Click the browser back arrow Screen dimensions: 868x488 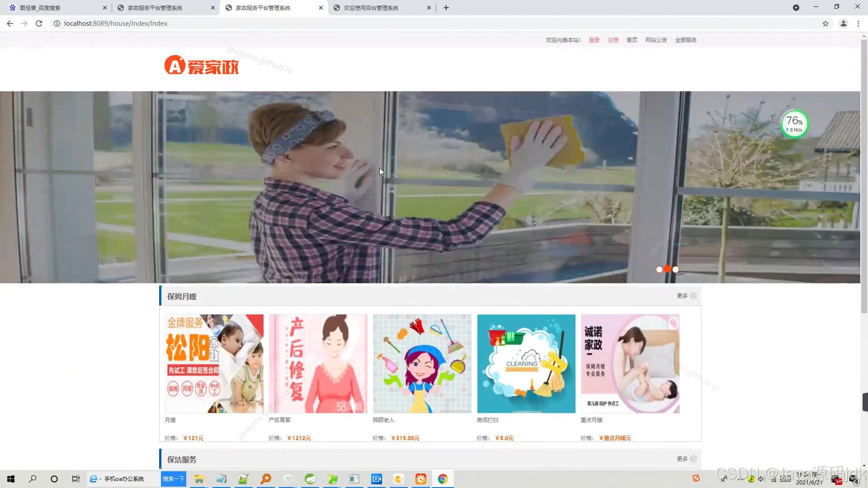[x=10, y=23]
